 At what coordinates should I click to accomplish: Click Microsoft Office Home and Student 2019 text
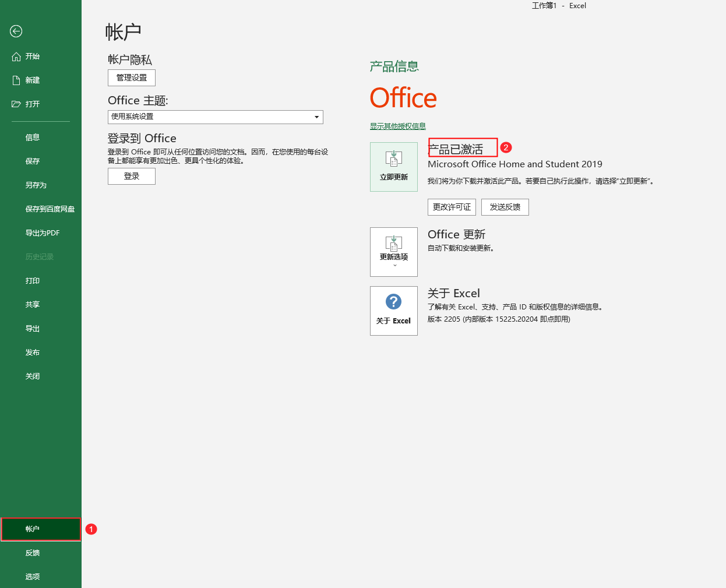(515, 164)
